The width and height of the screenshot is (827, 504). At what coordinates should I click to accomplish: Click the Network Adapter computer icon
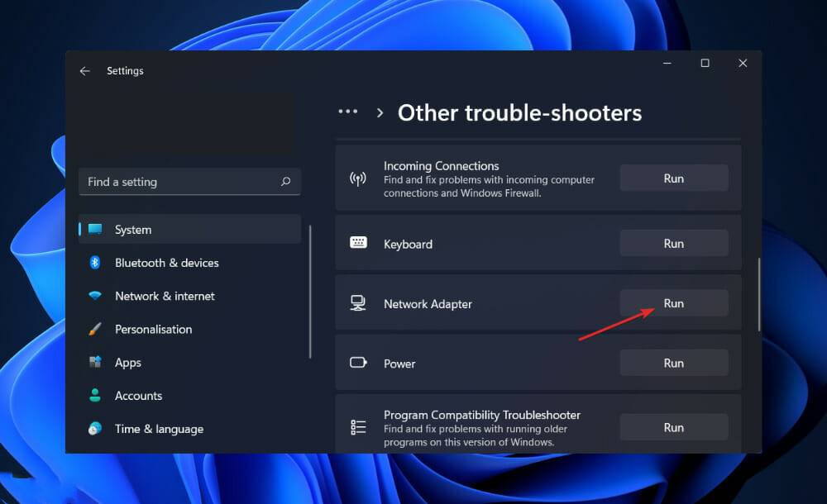coord(358,302)
